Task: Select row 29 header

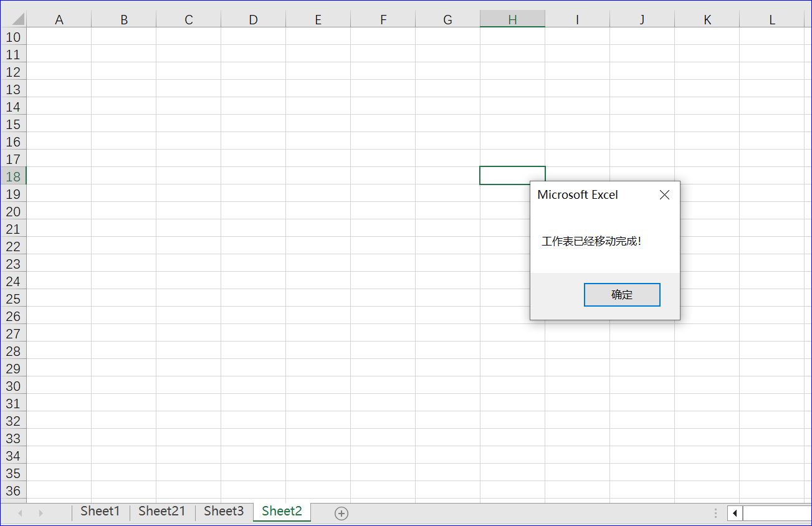Action: [x=13, y=368]
